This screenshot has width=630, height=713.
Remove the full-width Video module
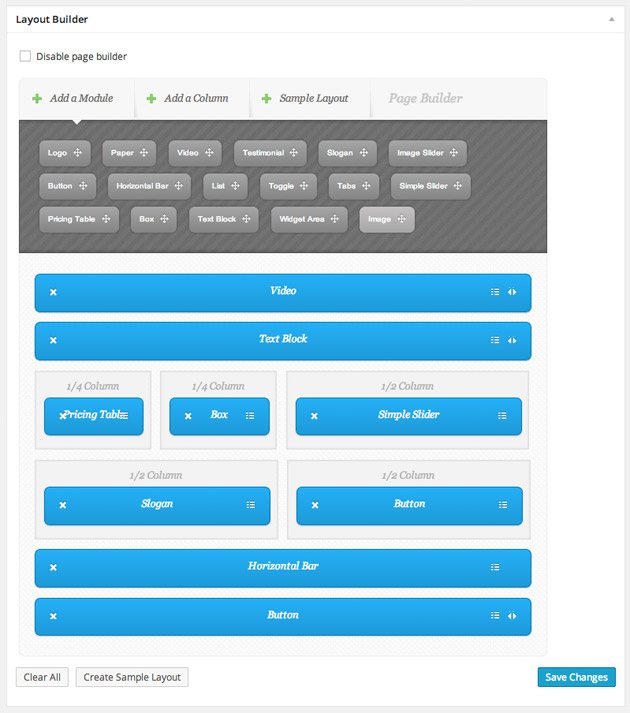tap(53, 292)
